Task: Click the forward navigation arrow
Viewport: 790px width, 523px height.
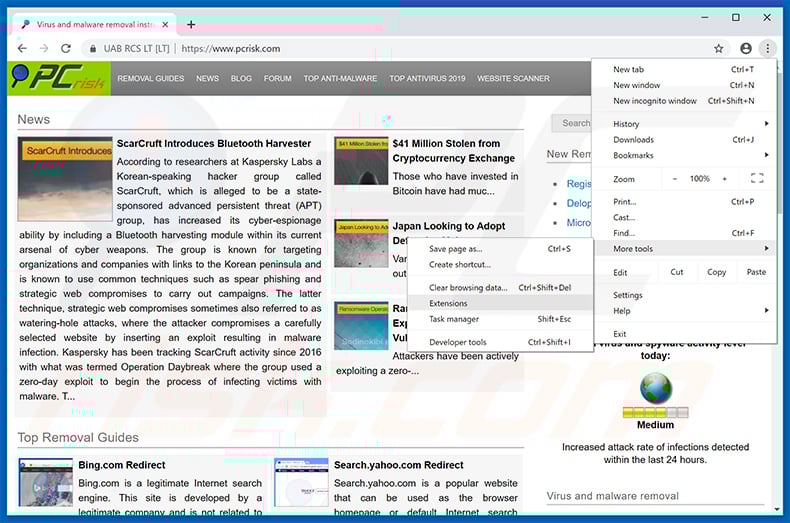Action: (44, 48)
